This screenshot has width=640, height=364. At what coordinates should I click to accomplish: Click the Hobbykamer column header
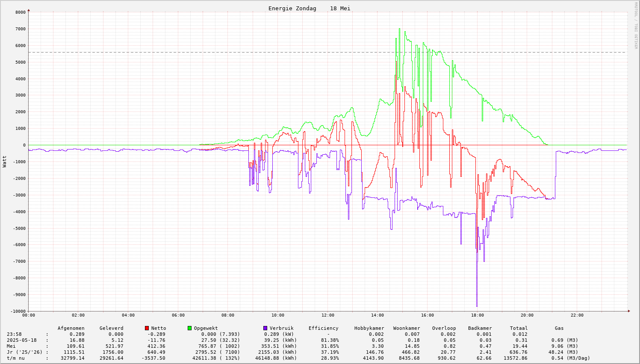tap(369, 328)
